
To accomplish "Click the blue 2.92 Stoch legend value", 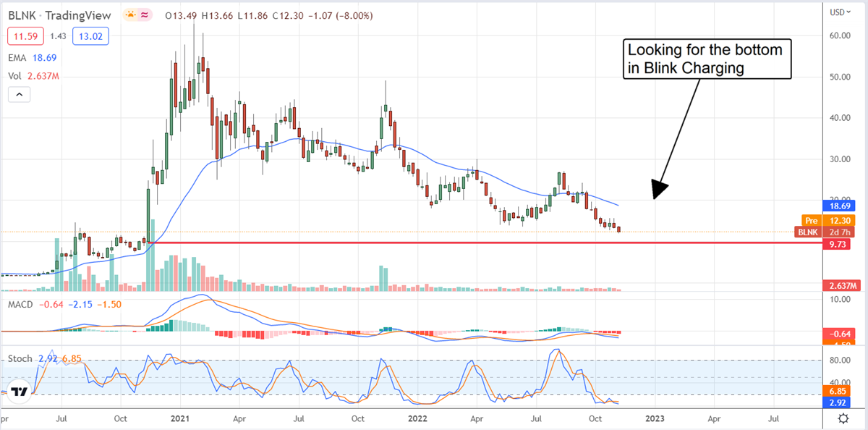I will click(47, 358).
